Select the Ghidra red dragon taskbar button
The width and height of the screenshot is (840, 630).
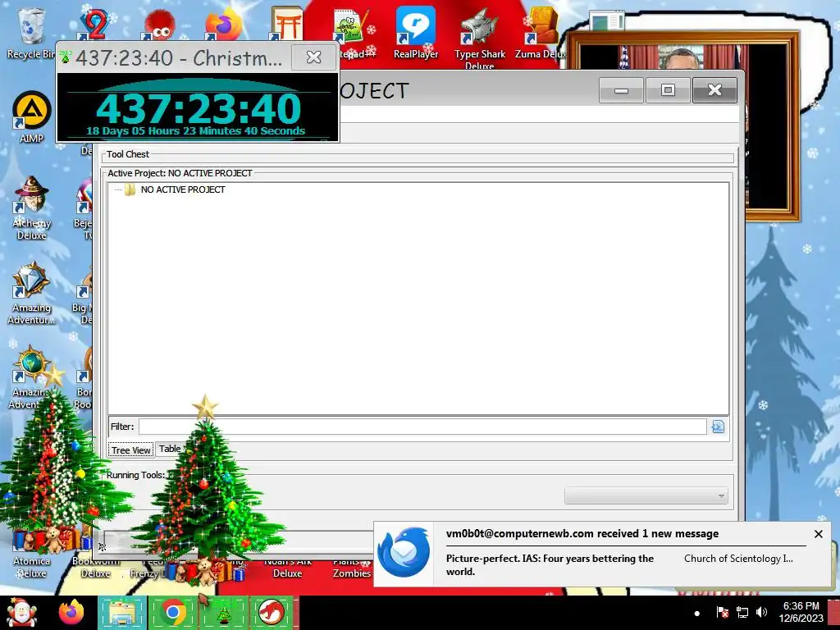pyautogui.click(x=272, y=613)
